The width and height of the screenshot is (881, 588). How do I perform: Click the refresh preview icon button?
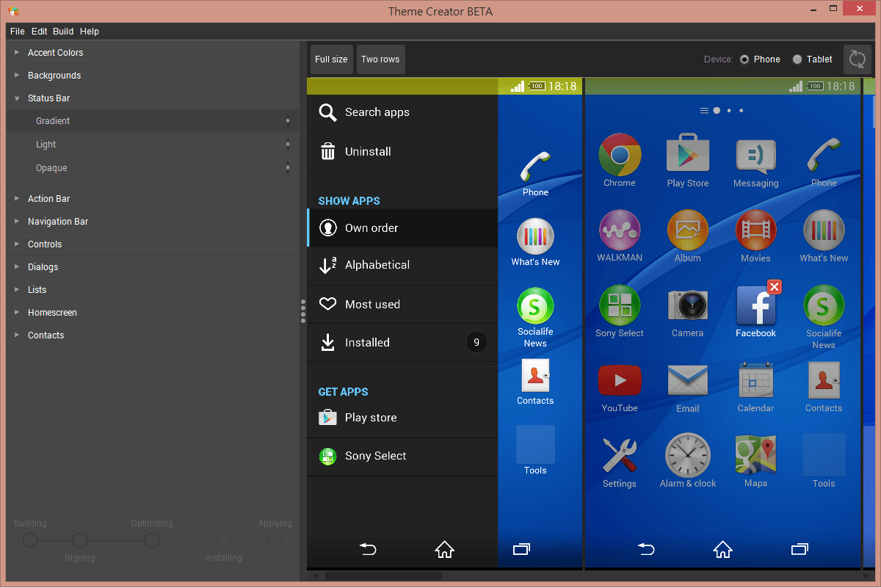pos(857,59)
